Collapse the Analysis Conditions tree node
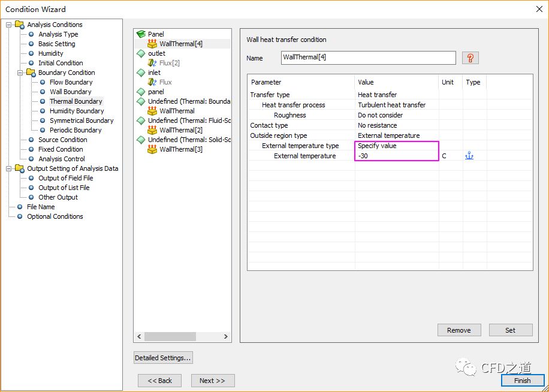This screenshot has width=549, height=392. [x=9, y=25]
